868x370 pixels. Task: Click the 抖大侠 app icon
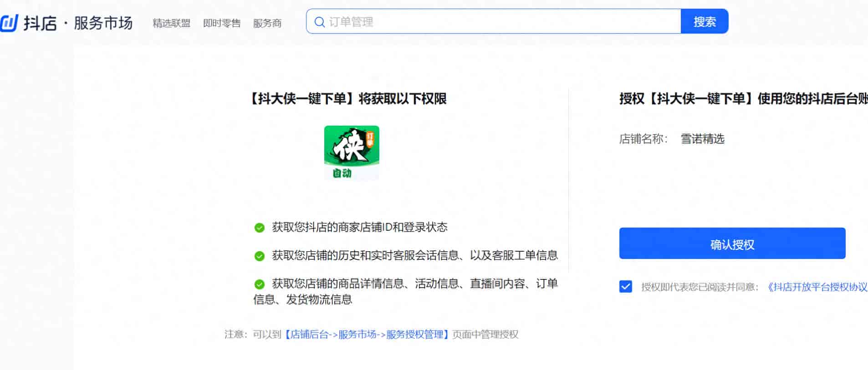(352, 153)
